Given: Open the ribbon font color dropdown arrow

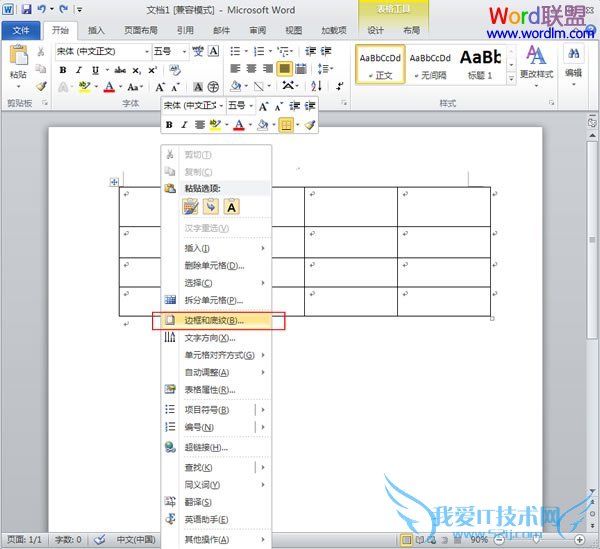Looking at the screenshot, I should coord(120,87).
